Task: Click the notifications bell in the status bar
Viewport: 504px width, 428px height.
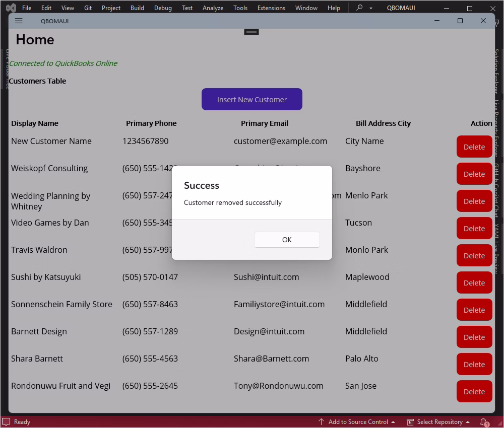Action: 484,422
